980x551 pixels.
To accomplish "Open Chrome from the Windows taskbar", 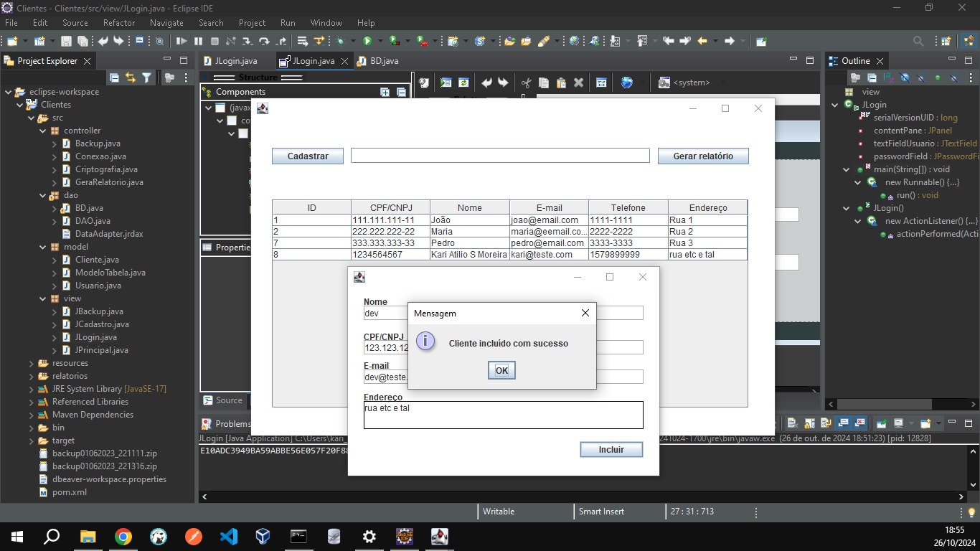I will coord(123,536).
